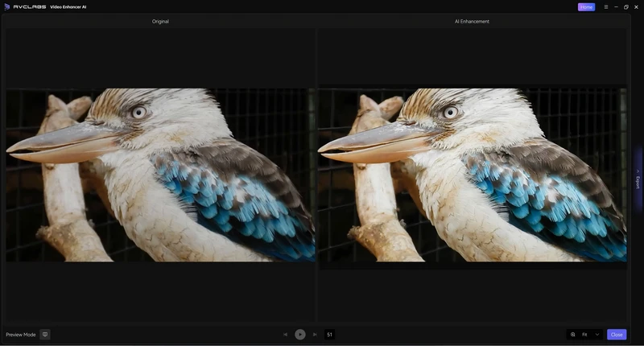This screenshot has width=644, height=346.
Task: Minimize the Video Enhancer AI window
Action: coord(616,7)
